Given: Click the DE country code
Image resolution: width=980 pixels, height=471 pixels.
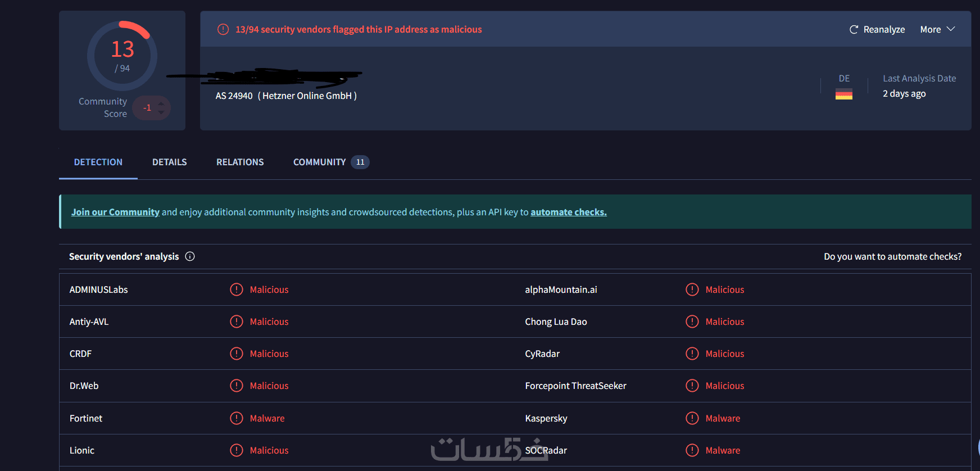Looking at the screenshot, I should [x=844, y=78].
